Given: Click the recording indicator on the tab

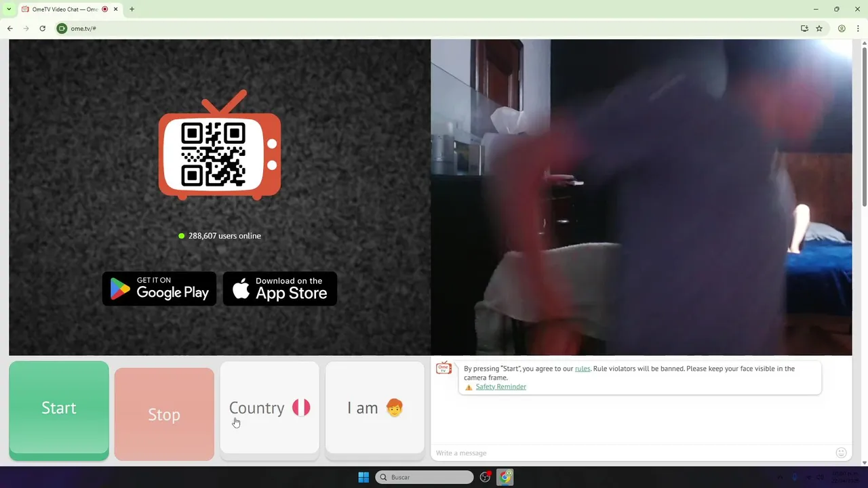Looking at the screenshot, I should [104, 9].
